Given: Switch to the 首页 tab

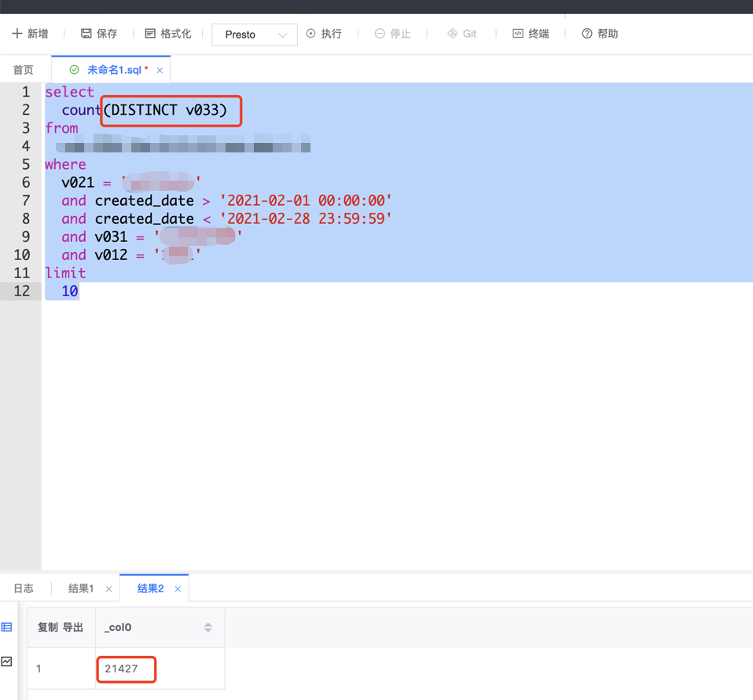Looking at the screenshot, I should 23,70.
